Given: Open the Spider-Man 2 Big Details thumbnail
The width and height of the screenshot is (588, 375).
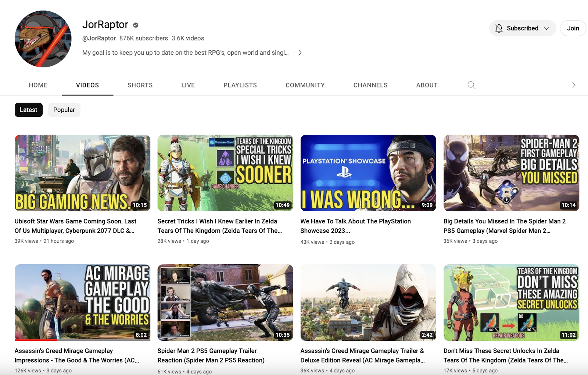Looking at the screenshot, I should [x=511, y=173].
